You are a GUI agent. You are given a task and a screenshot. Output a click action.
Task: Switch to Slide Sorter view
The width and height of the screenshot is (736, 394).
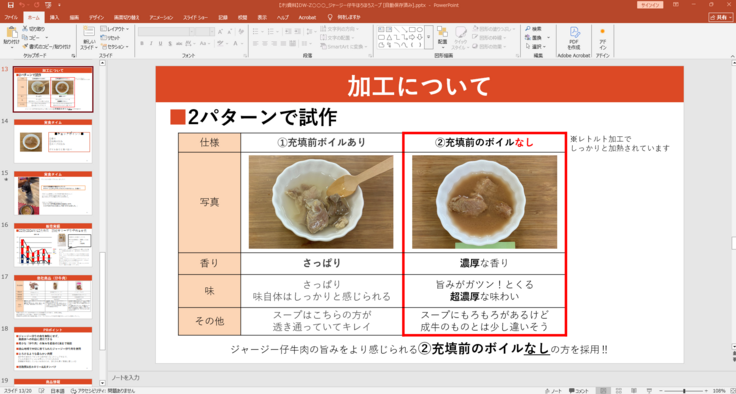pos(618,391)
